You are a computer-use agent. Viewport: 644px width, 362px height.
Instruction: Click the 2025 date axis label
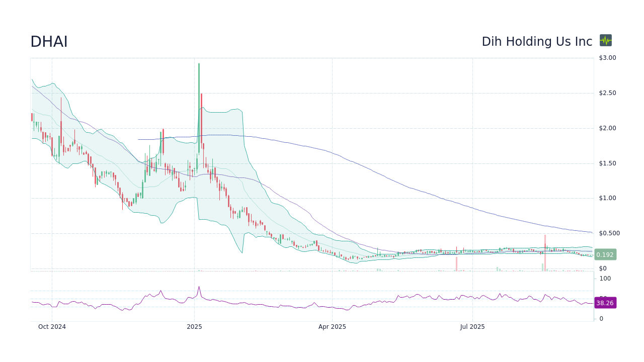pos(194,327)
